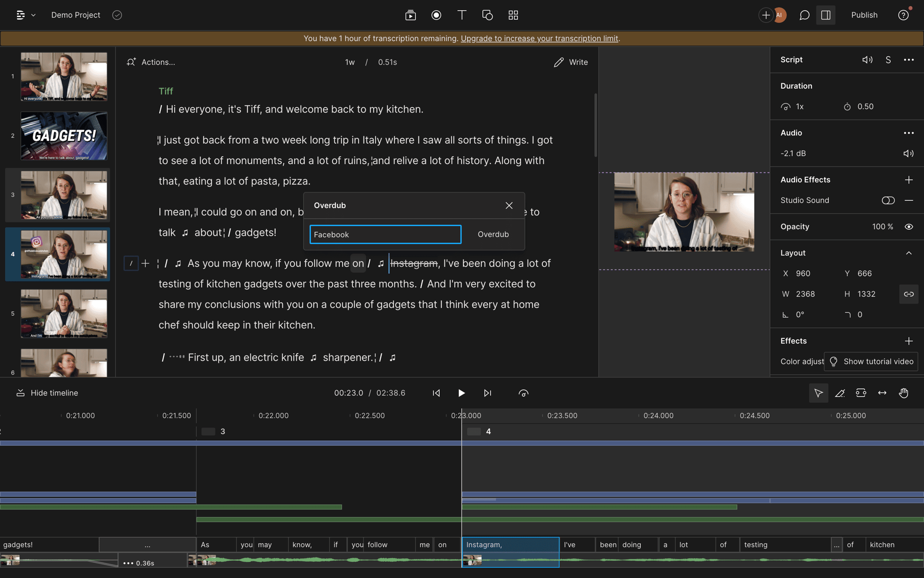Collapse the Layout section chevron
The image size is (924, 578).
pyautogui.click(x=908, y=253)
